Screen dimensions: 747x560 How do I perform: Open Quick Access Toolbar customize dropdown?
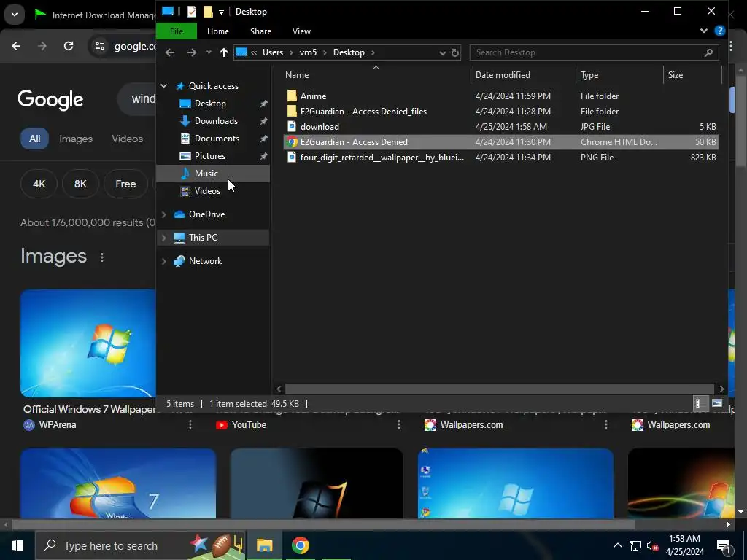pyautogui.click(x=221, y=12)
